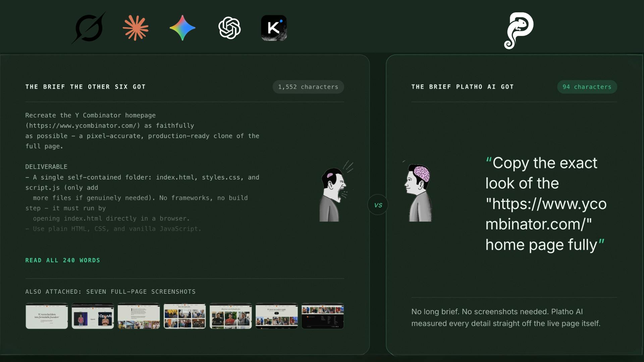Open the third screenshot thumbnail with text article
The height and width of the screenshot is (362, 644).
pyautogui.click(x=139, y=316)
